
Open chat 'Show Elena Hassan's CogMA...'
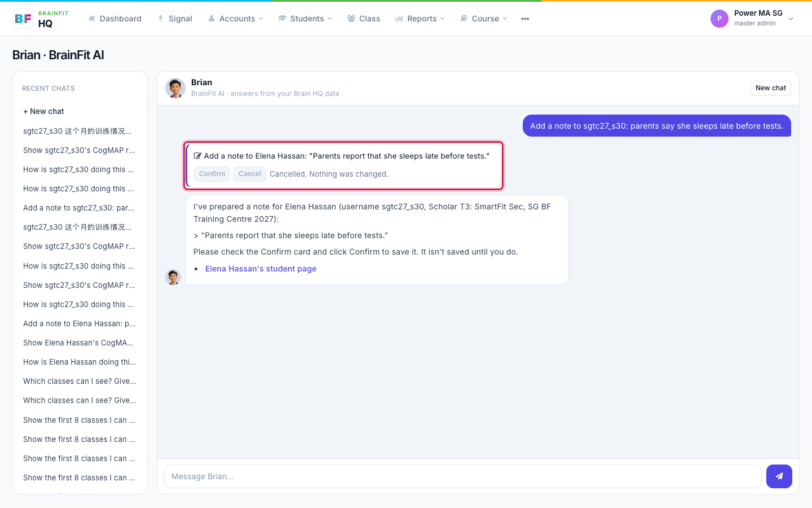79,343
